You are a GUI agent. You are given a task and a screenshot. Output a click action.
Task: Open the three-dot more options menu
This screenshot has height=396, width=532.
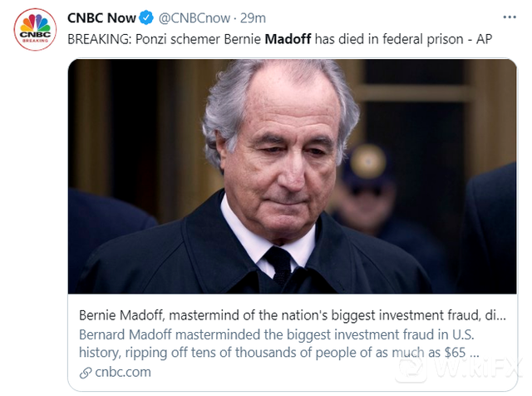click(510, 16)
